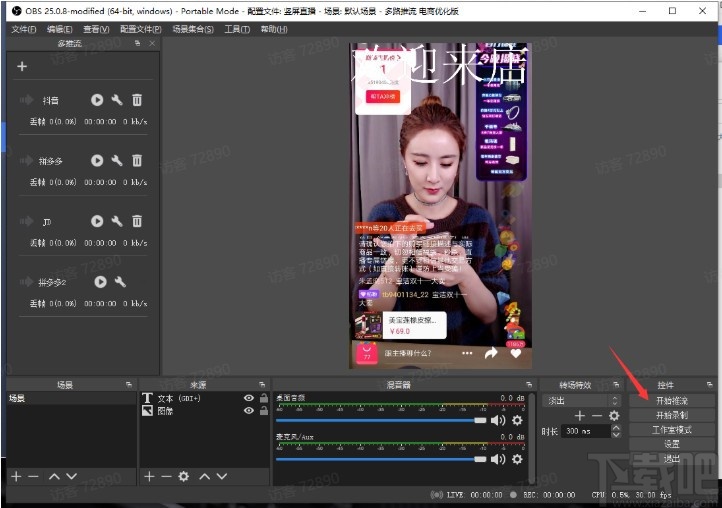Pop out the 控件 dock panel
This screenshot has width=722, height=508.
tap(709, 385)
